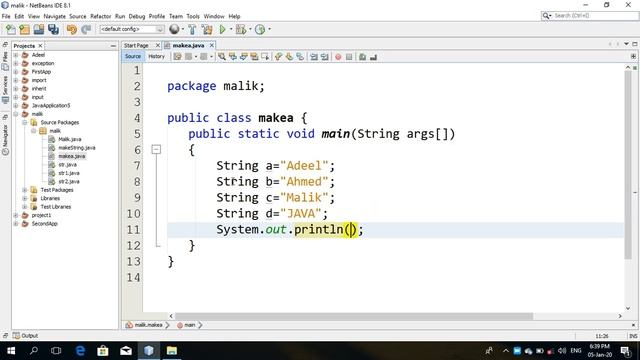Toggle Highlight Search editor icon
The width and height of the screenshot is (640, 360).
[254, 57]
